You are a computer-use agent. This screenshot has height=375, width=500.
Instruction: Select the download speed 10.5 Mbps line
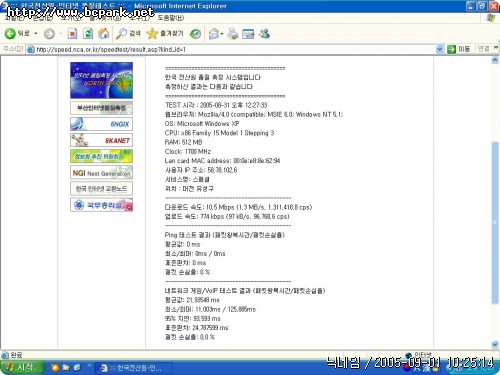click(x=238, y=207)
